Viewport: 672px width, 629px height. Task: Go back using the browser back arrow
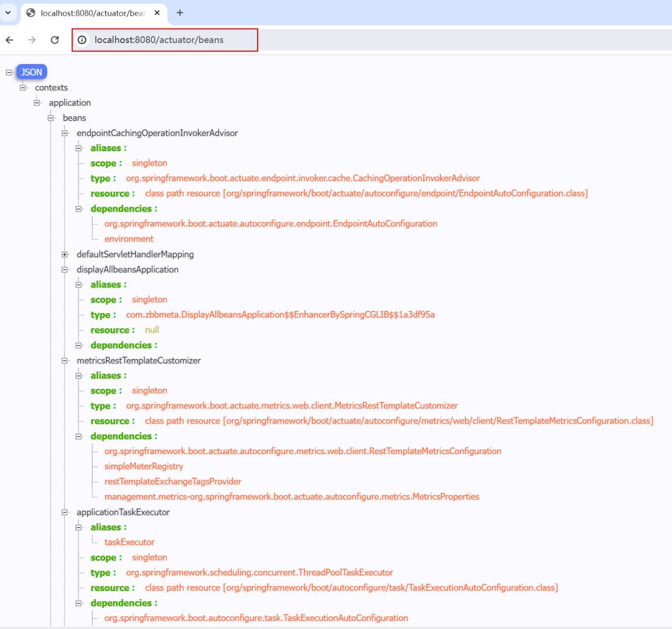[x=9, y=40]
